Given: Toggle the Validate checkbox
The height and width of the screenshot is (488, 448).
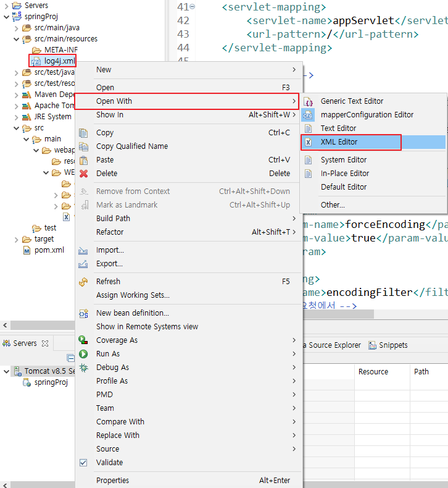Looking at the screenshot, I should click(83, 463).
